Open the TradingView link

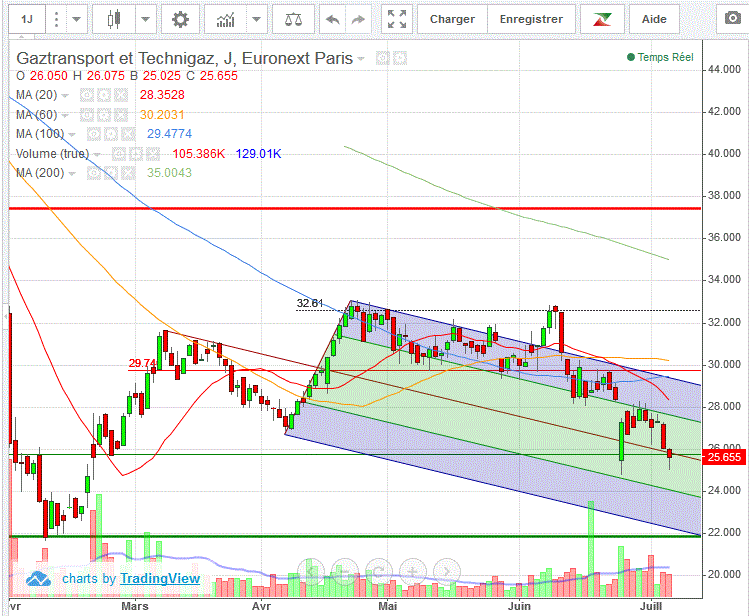(x=160, y=579)
